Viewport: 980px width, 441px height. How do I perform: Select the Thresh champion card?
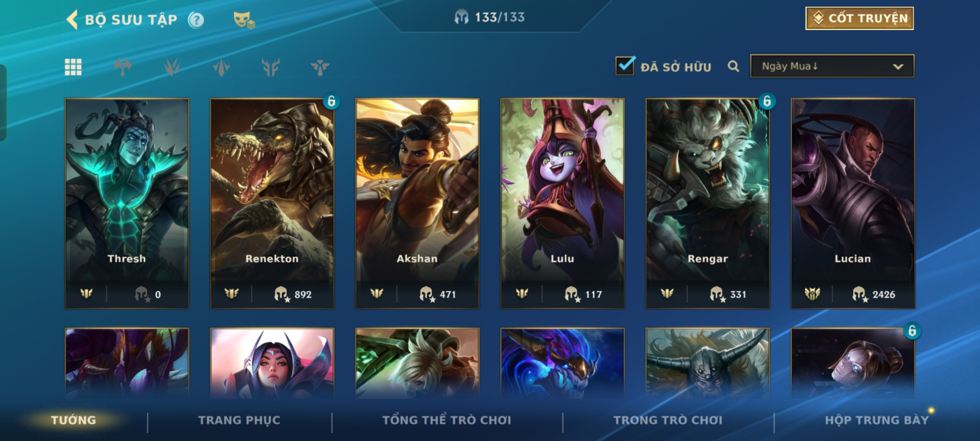[127, 203]
